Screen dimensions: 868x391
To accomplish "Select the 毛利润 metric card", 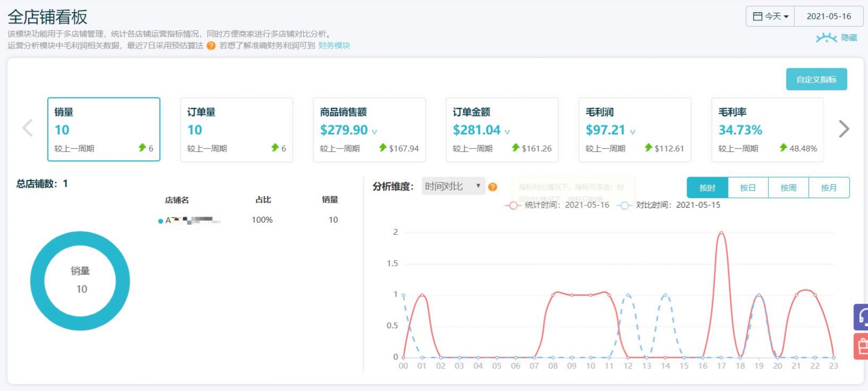I will coord(635,130).
